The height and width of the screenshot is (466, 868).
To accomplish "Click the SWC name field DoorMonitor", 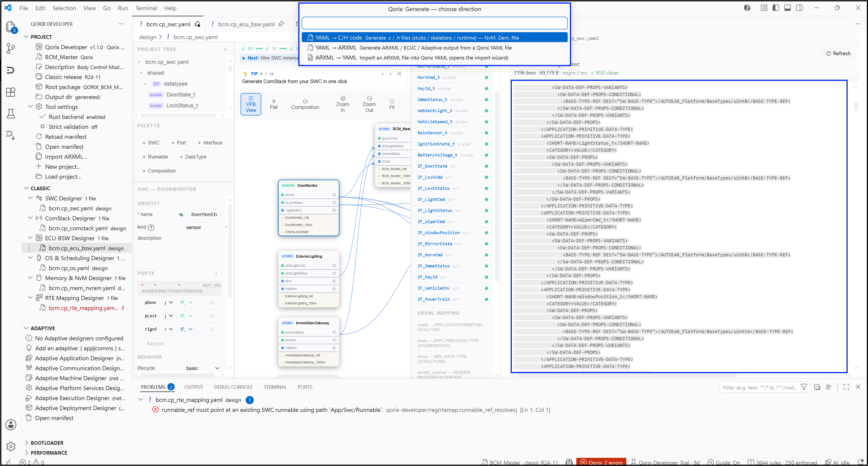I will tap(204, 215).
